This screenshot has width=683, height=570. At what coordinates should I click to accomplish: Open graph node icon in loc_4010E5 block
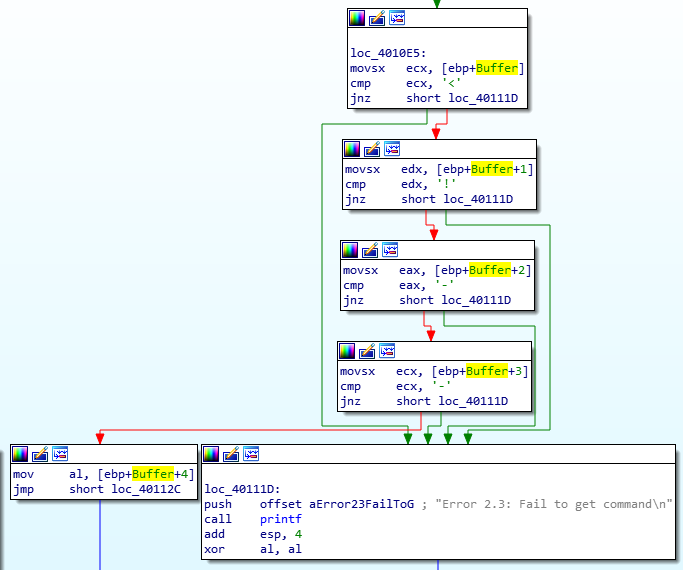tap(397, 18)
